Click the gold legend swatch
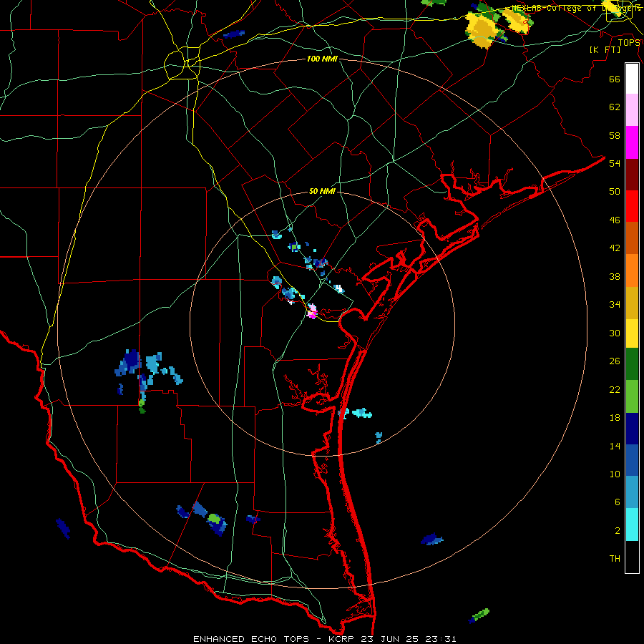The width and height of the screenshot is (644, 644). click(632, 303)
